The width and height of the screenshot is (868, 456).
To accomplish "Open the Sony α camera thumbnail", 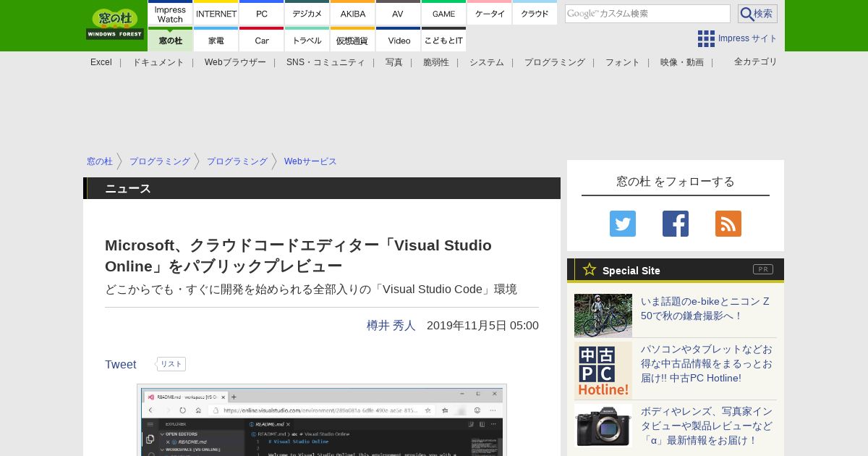I will coord(603,426).
